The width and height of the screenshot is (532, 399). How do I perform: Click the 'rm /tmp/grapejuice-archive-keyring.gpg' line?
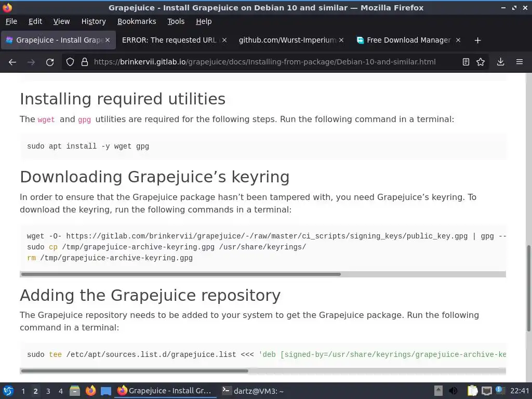coord(110,258)
